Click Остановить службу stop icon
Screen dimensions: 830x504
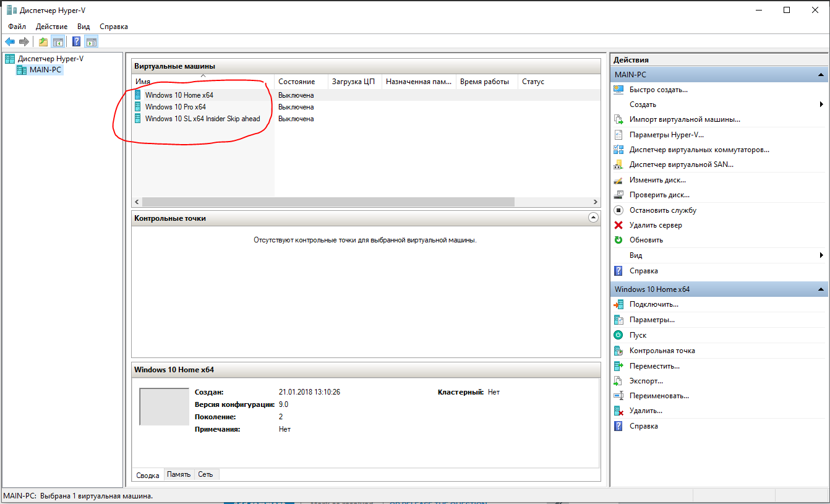pyautogui.click(x=618, y=210)
